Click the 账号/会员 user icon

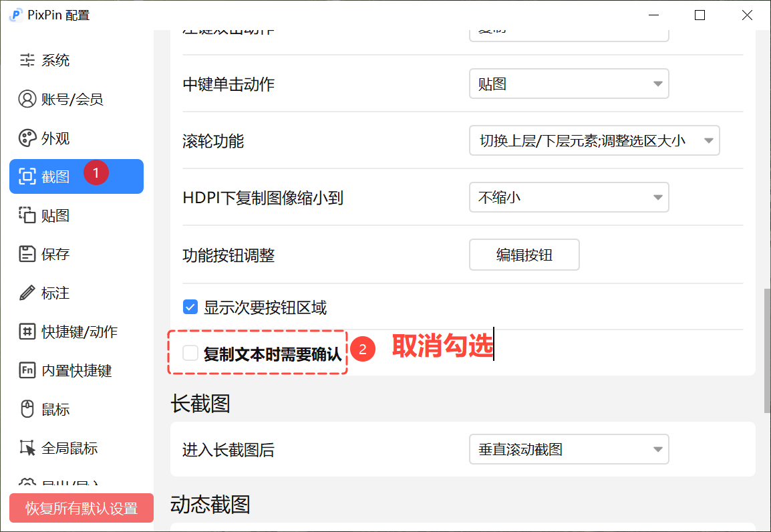pyautogui.click(x=27, y=100)
